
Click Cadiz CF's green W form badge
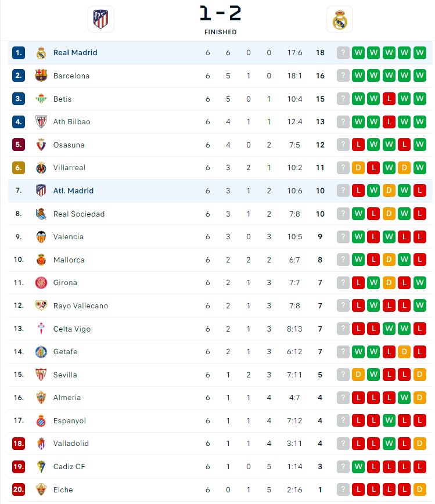(x=358, y=467)
